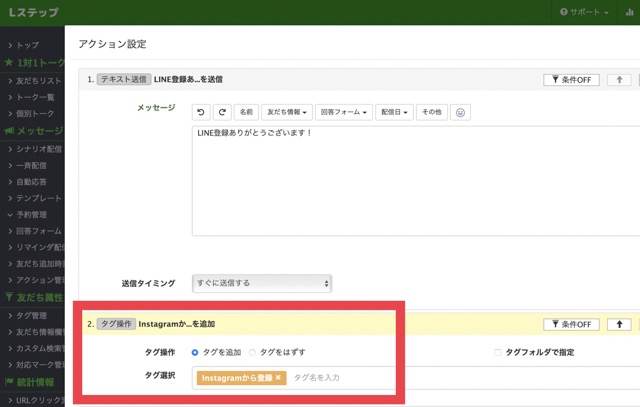This screenshot has height=407, width=640.
Task: Open the 回答フォーム dropdown
Action: coord(344,112)
